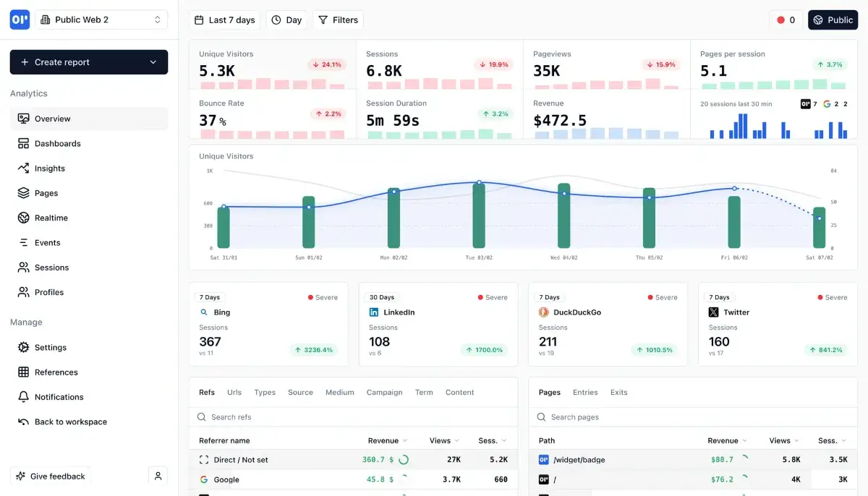
Task: Open Settings gear icon in Manage
Action: (x=23, y=347)
